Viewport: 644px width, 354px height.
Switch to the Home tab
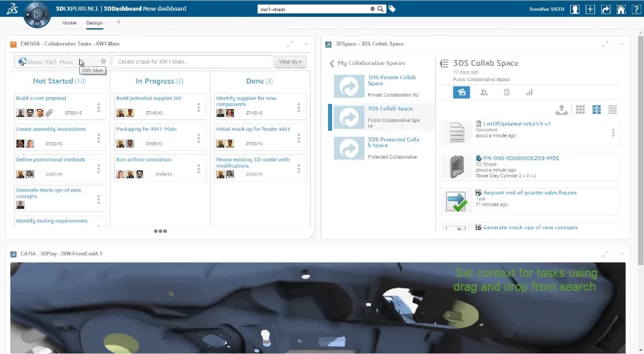click(69, 23)
